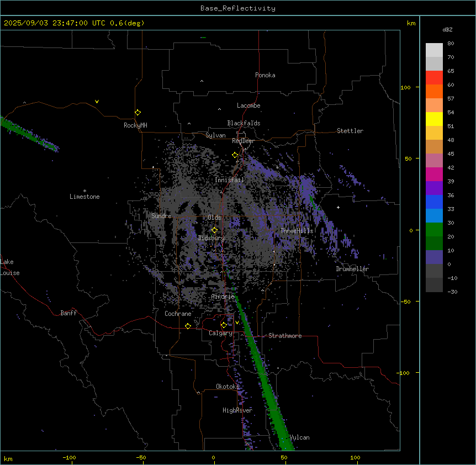Select the Vulcan label
This screenshot has width=476, height=465.
[300, 437]
